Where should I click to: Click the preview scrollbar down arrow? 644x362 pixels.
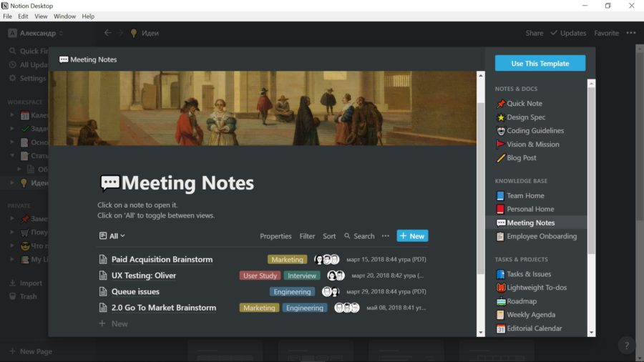tap(481, 333)
